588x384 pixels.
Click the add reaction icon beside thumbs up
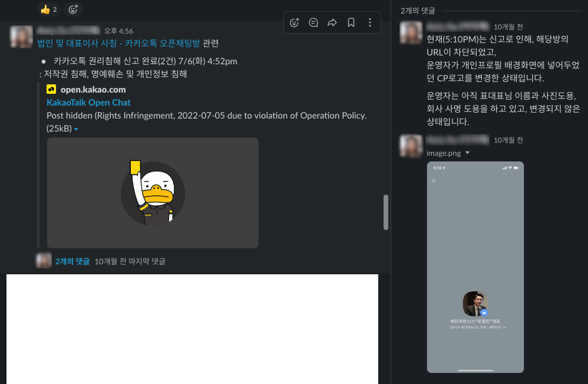(x=72, y=9)
